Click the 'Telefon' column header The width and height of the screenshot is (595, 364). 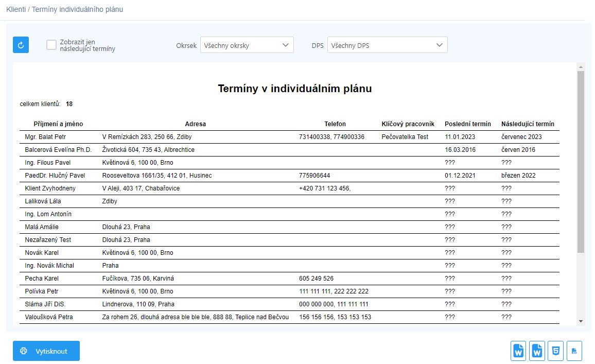335,124
